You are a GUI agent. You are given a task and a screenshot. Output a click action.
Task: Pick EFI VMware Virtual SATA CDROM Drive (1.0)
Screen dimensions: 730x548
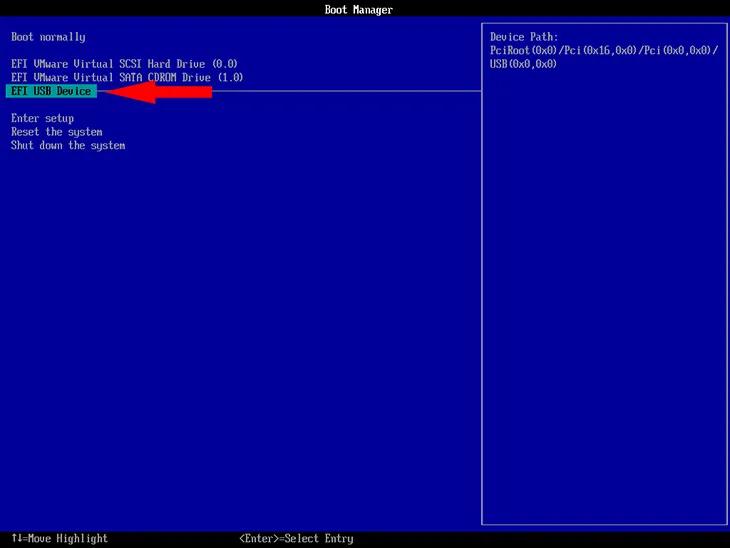pyautogui.click(x=127, y=77)
